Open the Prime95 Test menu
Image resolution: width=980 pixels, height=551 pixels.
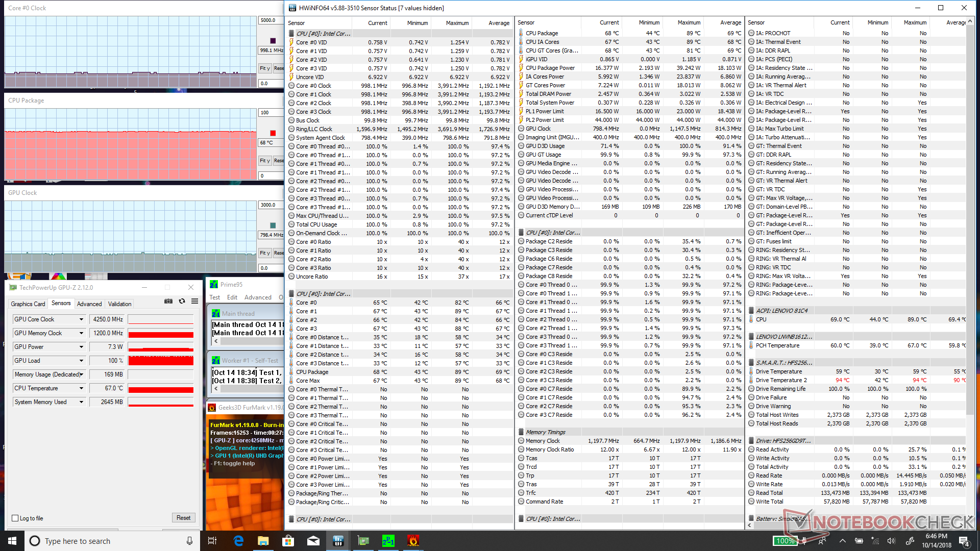pyautogui.click(x=215, y=297)
